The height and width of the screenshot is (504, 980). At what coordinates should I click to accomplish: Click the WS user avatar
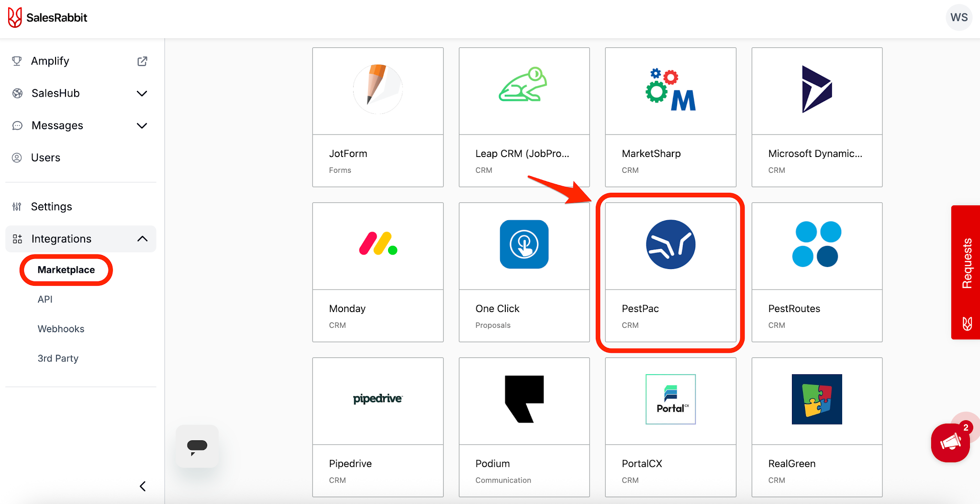coord(959,18)
